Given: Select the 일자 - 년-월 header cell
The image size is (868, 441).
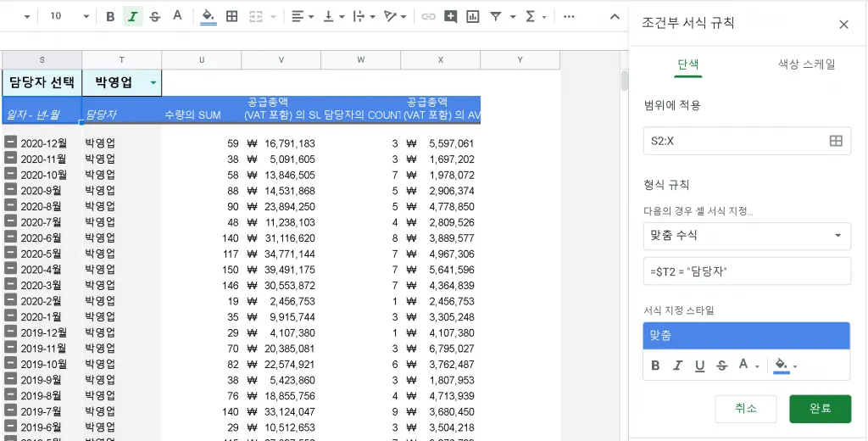Looking at the screenshot, I should [x=42, y=109].
